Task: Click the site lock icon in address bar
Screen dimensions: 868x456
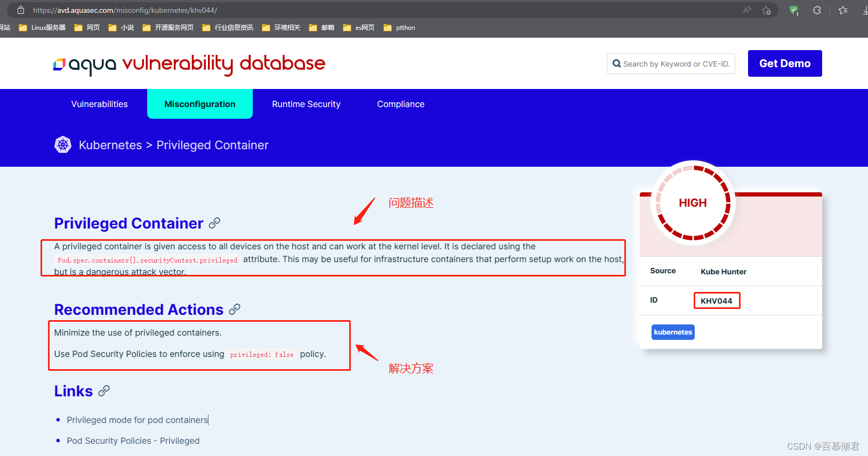Action: [20, 10]
